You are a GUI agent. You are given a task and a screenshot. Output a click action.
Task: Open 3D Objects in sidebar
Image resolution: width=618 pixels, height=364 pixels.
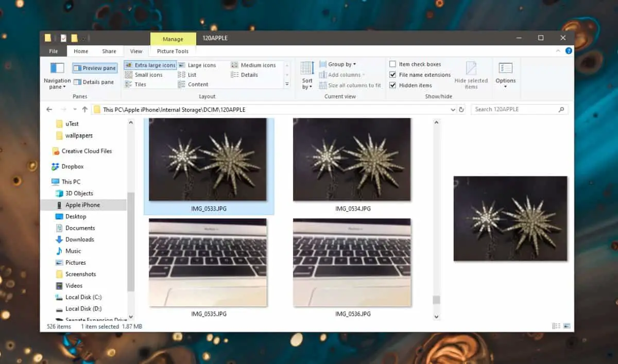(74, 194)
